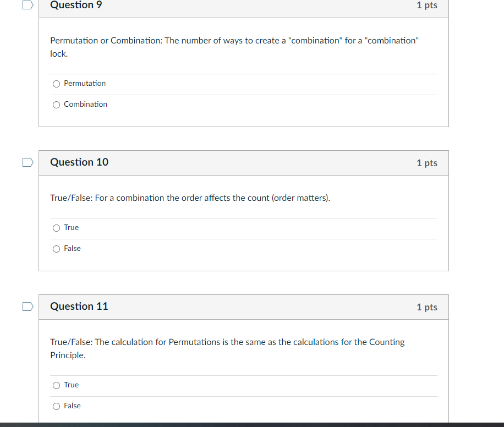Click the True label in Question 10
Screen dimensions: 504x427
click(x=71, y=227)
